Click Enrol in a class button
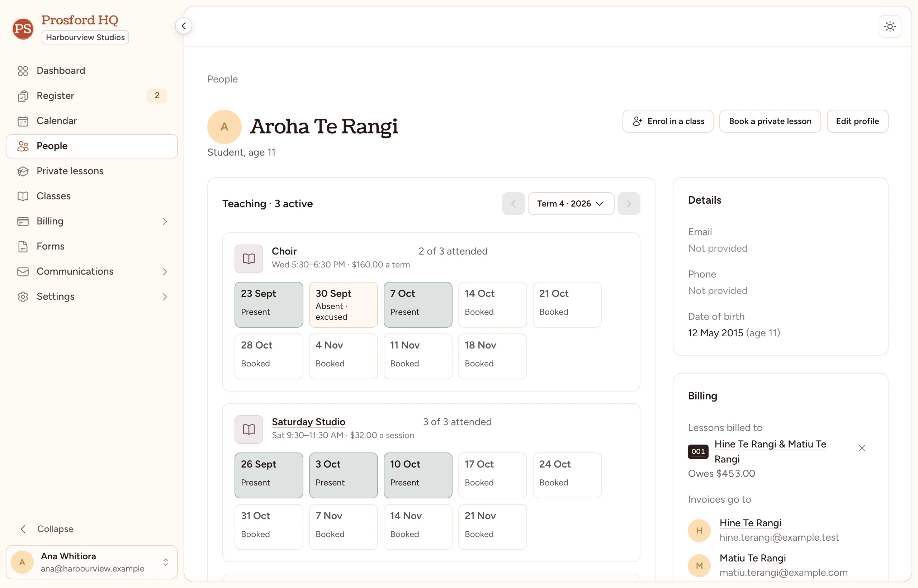Screen dimensions: 918x588 (x=668, y=121)
